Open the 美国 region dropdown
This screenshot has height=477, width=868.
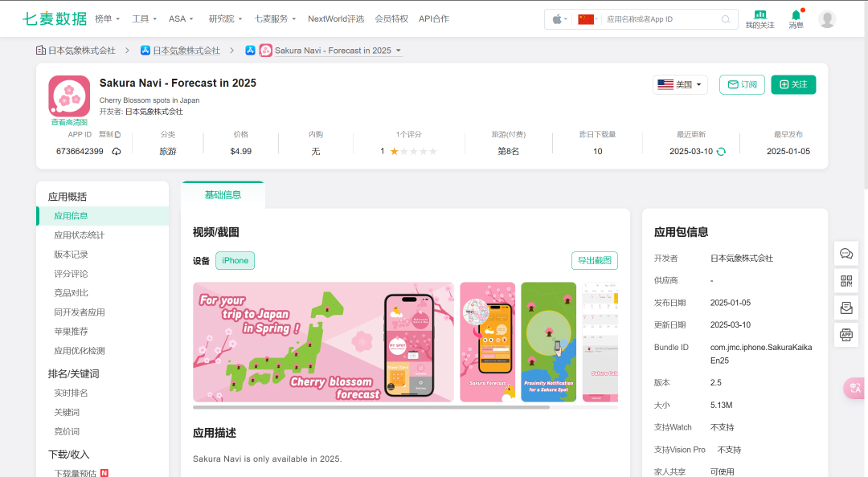[x=680, y=84]
